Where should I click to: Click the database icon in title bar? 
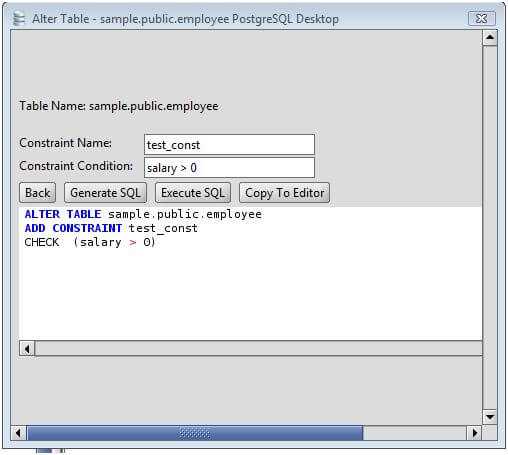[19, 18]
